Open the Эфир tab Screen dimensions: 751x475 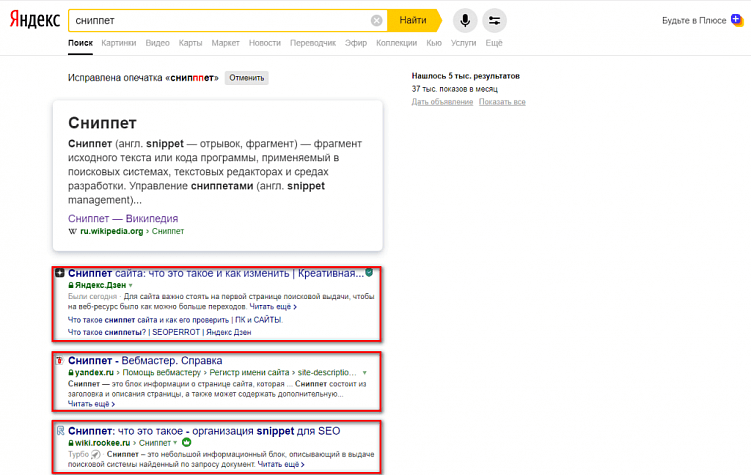(x=356, y=43)
